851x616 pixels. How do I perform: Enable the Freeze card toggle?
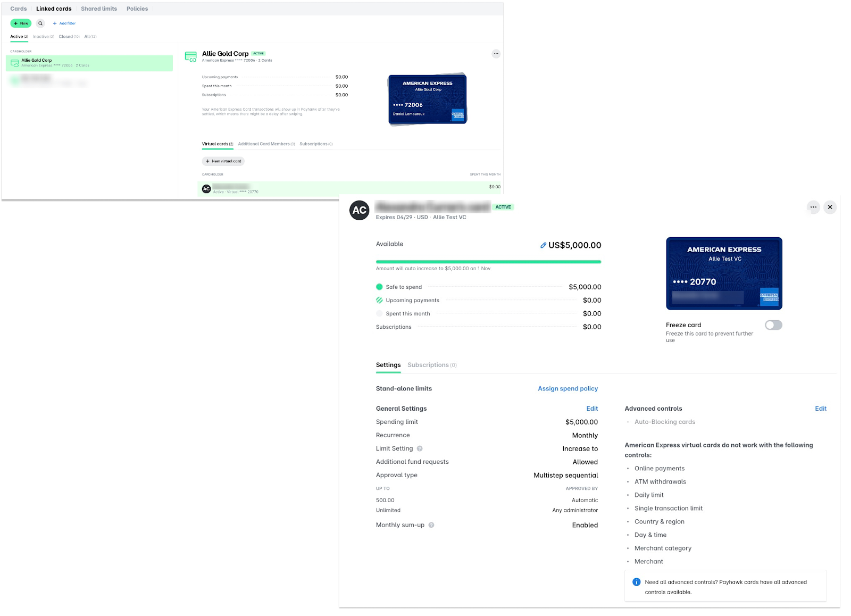coord(773,325)
